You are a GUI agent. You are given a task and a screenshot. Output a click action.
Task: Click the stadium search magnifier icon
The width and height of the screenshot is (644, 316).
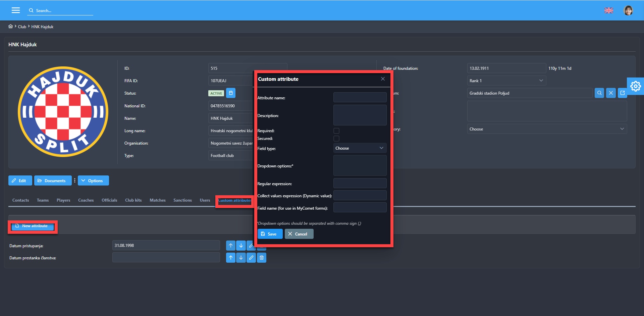tap(599, 93)
